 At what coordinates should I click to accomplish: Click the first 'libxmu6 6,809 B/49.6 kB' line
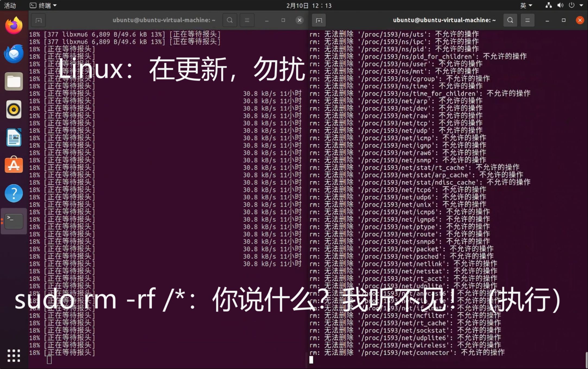(x=125, y=34)
